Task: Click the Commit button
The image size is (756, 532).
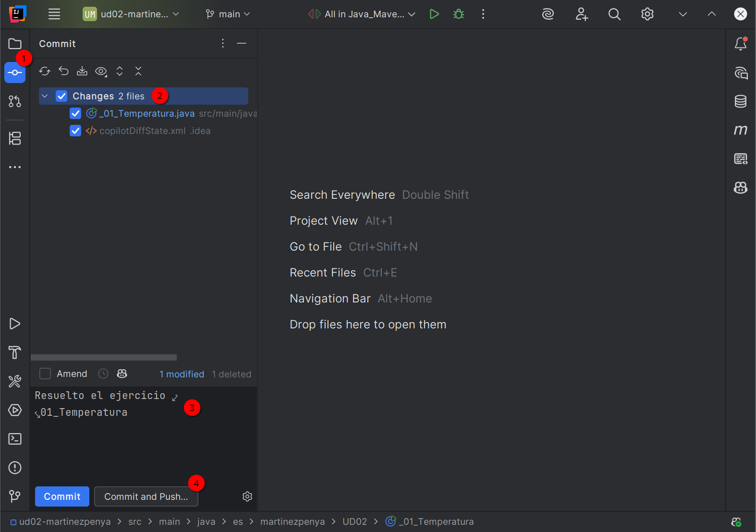Action: [62, 496]
